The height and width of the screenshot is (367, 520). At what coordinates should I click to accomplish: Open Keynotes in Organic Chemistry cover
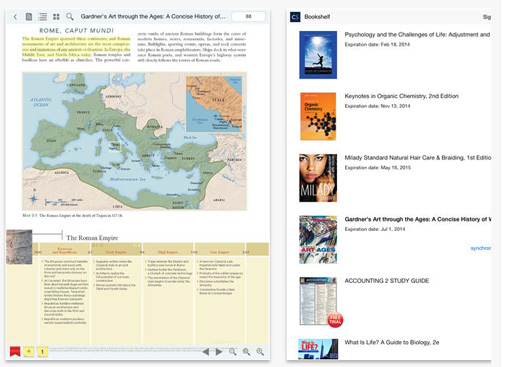click(x=318, y=116)
